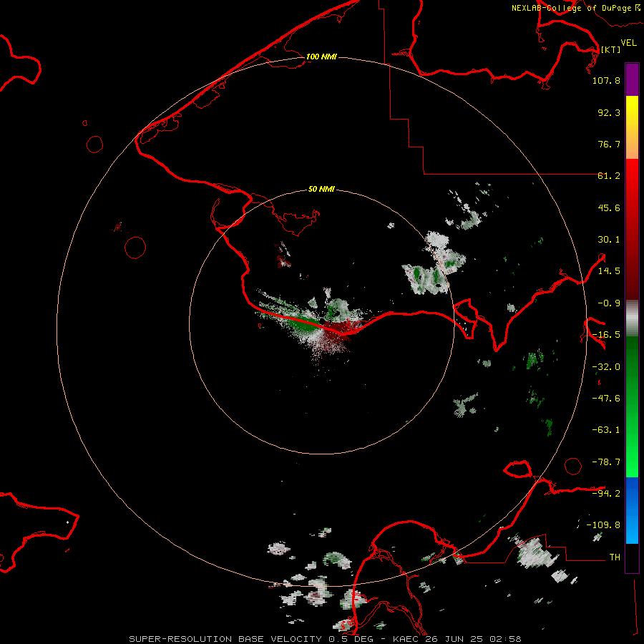Click the -16.5 legend value
The width and height of the screenshot is (644, 644).
click(x=606, y=335)
